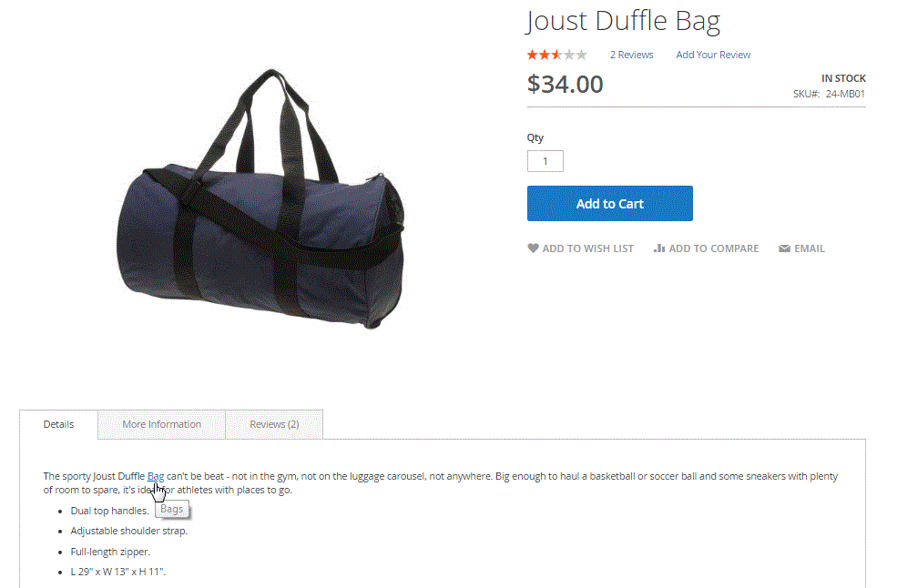Click the envelope email icon

(x=784, y=248)
